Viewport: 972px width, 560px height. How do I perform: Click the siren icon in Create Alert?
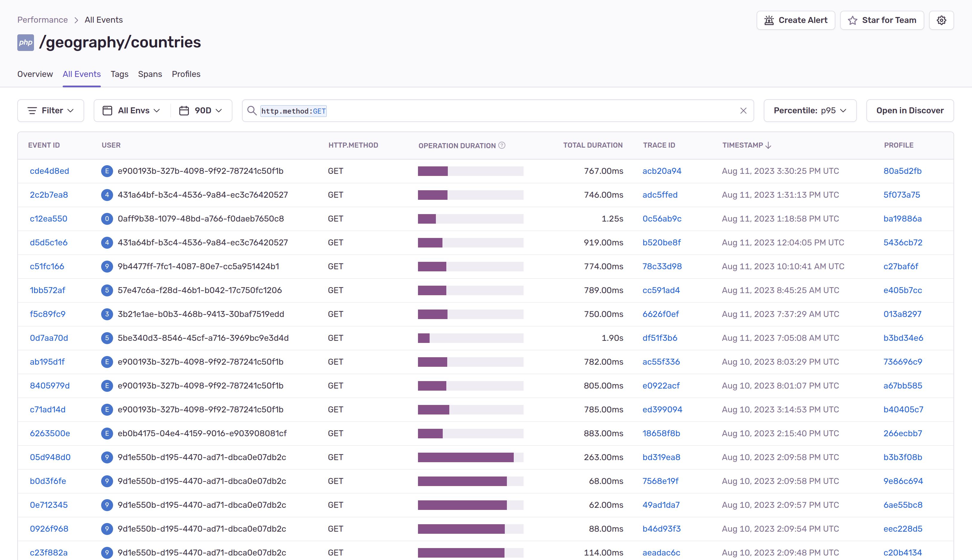pos(769,20)
